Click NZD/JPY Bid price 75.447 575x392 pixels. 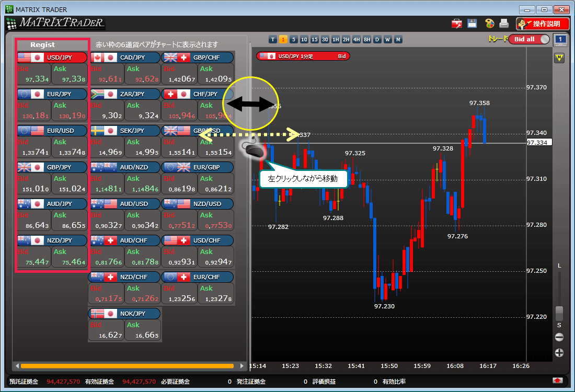point(37,262)
